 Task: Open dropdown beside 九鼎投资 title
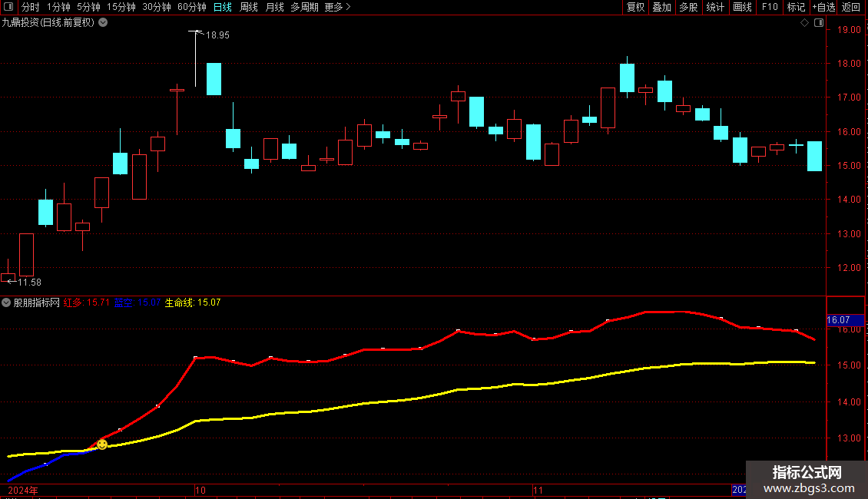coord(103,23)
